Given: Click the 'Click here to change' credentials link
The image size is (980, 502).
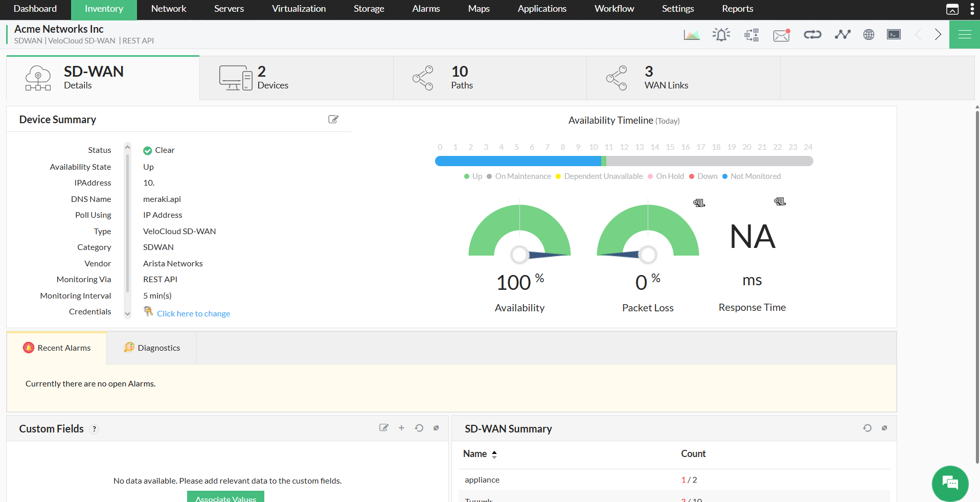Looking at the screenshot, I should (193, 313).
